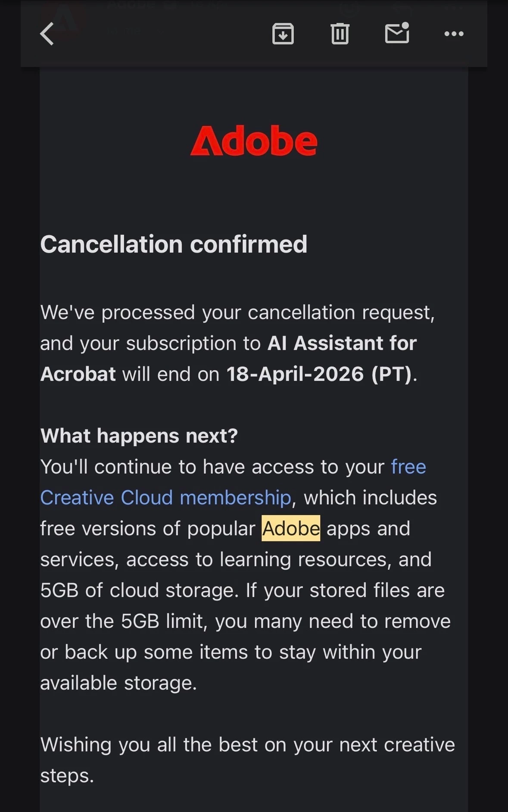Screen dimensions: 508x812
Task: Open the three-dot more options menu
Action: click(454, 34)
